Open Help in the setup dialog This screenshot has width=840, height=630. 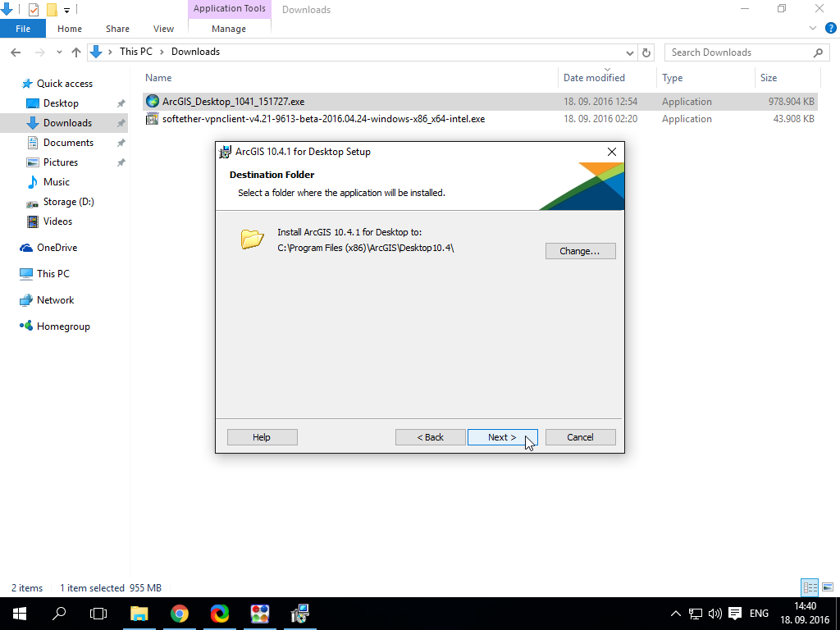pyautogui.click(x=262, y=437)
